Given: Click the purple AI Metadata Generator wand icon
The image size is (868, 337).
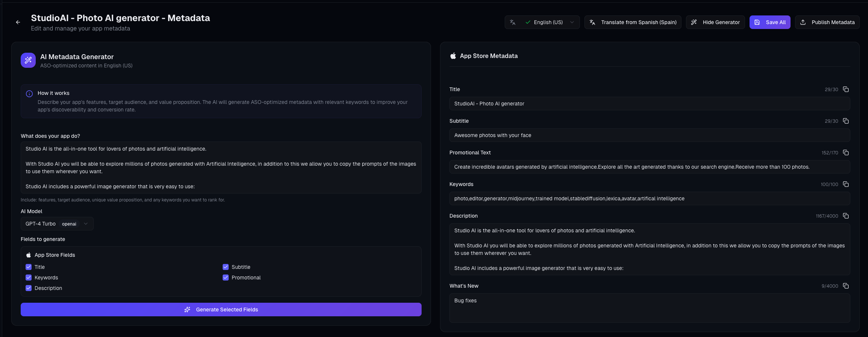Looking at the screenshot, I should coord(28,60).
